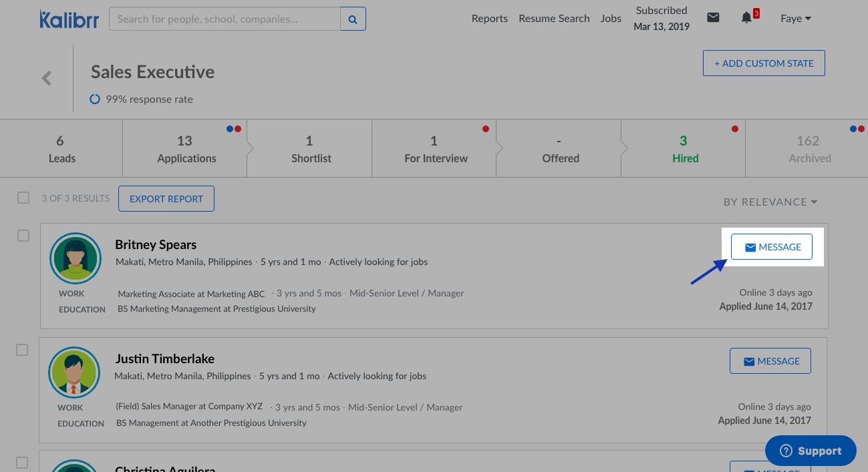
Task: Check the box beside Britney Spears
Action: tap(23, 236)
